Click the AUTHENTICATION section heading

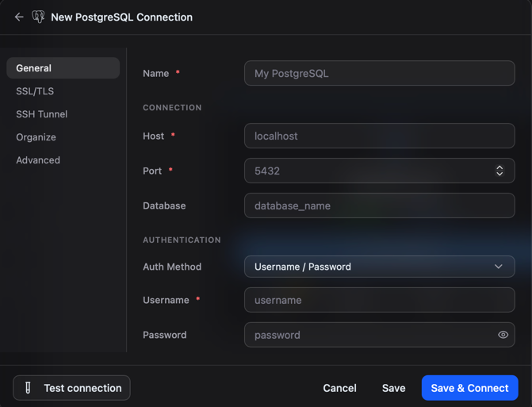coord(182,240)
